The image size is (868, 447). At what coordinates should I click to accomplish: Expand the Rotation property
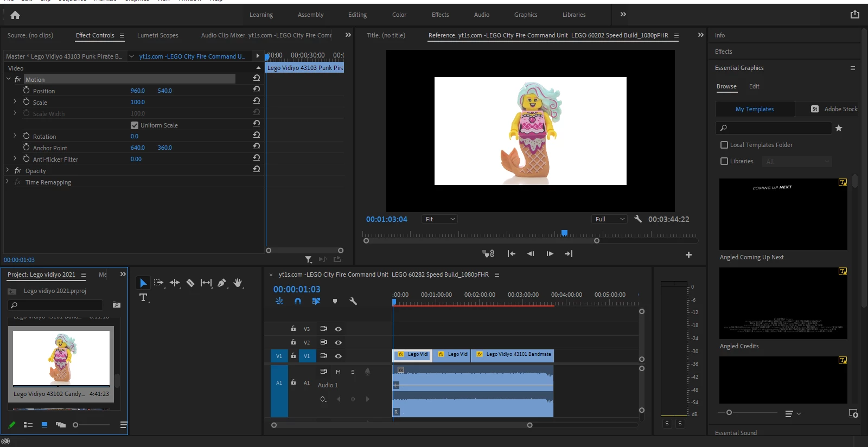pos(15,136)
